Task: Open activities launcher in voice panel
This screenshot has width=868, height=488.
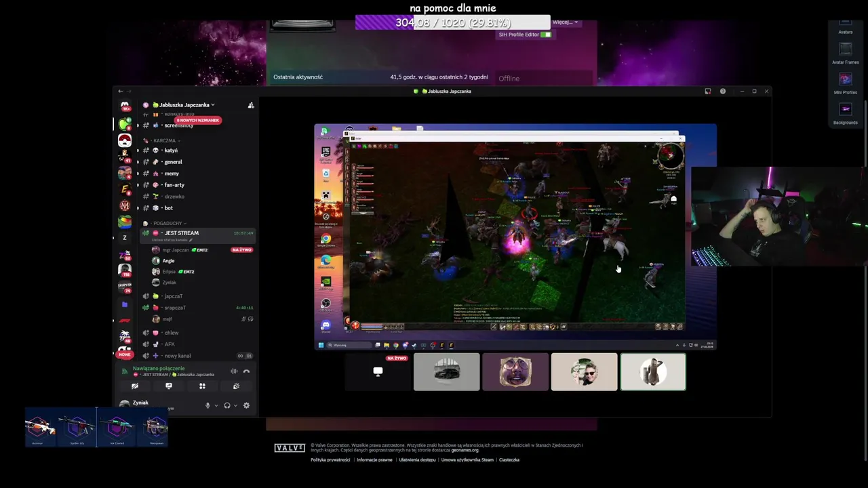Action: (202, 386)
